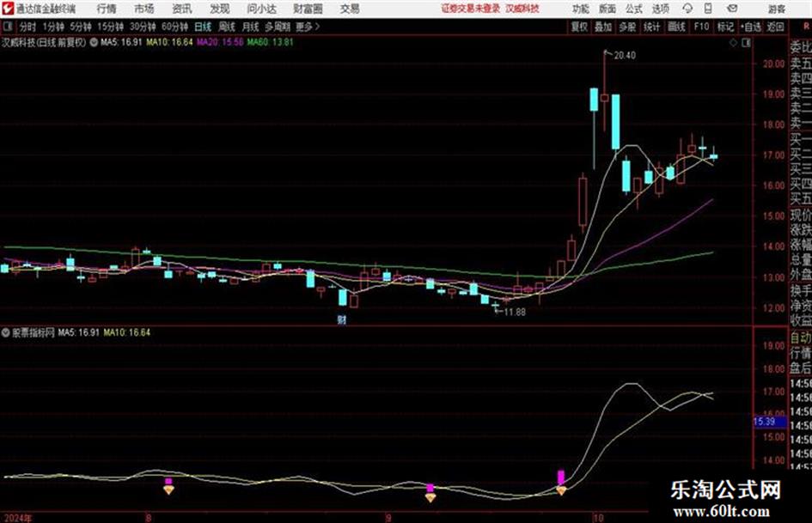Toggle the 自选 watchlist button
This screenshot has width=812, height=523.
751,27
